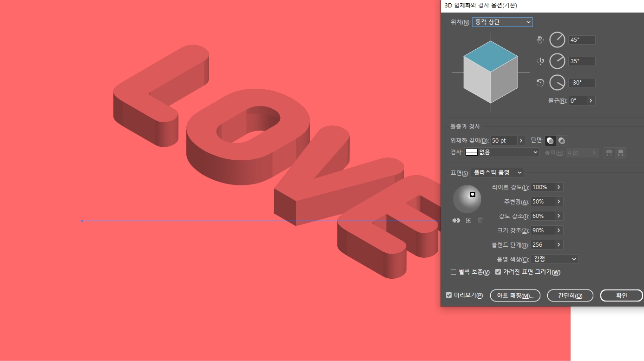Open the 음영 색상 shading color dropdown

coord(554,259)
